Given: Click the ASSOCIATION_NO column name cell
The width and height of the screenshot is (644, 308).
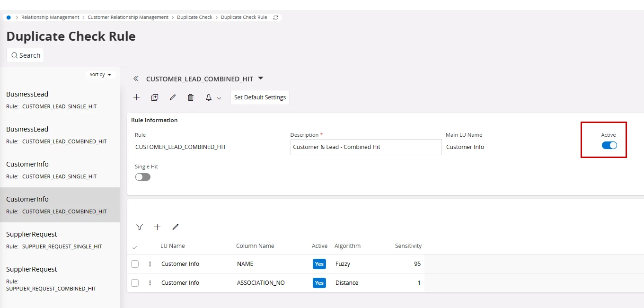Looking at the screenshot, I should 261,283.
